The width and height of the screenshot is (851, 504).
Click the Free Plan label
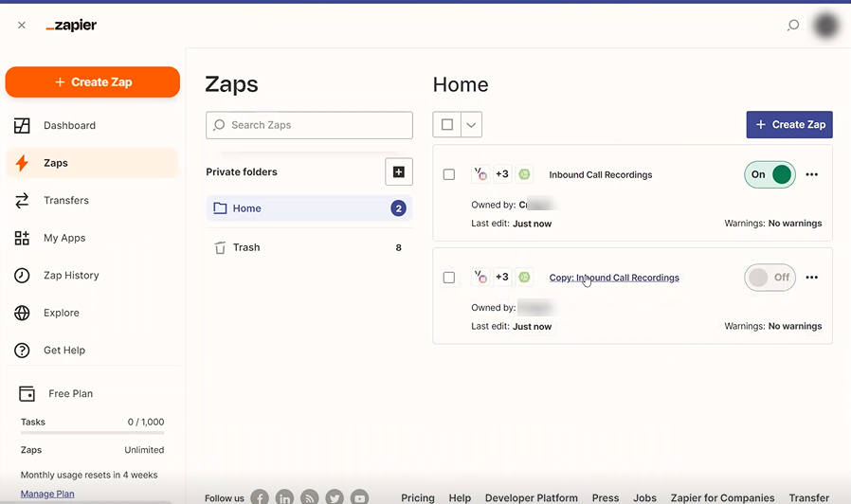70,393
